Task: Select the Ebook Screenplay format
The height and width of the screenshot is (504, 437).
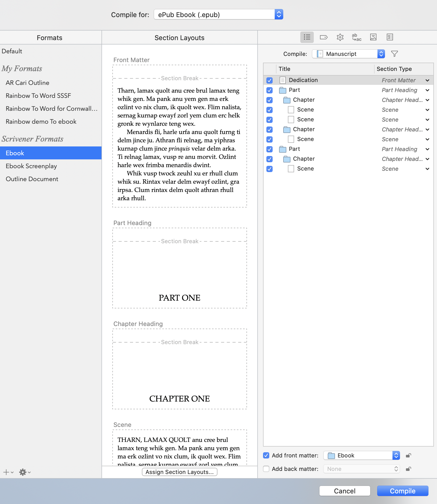Action: [x=31, y=166]
